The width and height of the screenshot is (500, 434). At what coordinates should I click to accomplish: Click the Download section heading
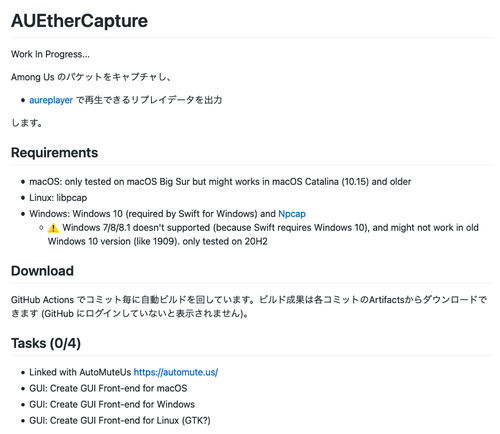tap(42, 271)
